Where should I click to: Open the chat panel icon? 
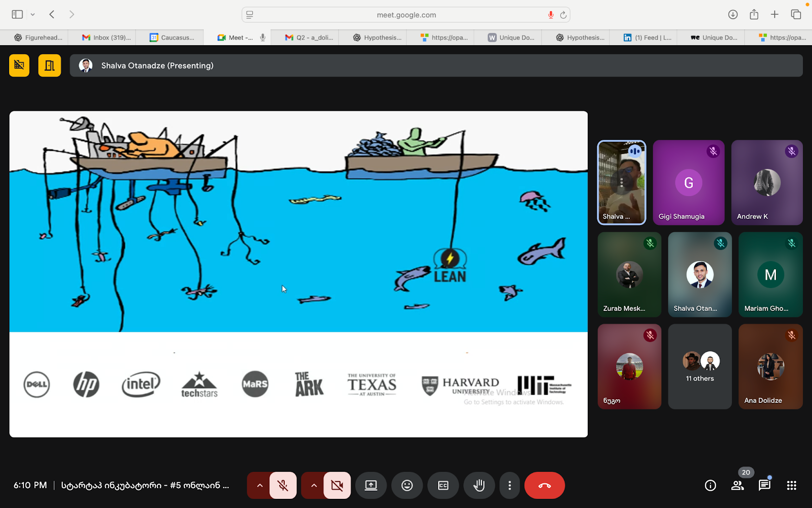764,486
